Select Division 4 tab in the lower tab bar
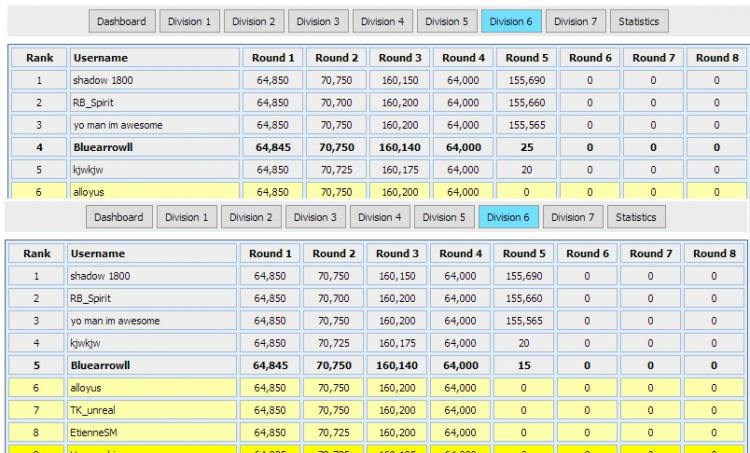Viewport: 750px width, 453px height. tap(380, 217)
